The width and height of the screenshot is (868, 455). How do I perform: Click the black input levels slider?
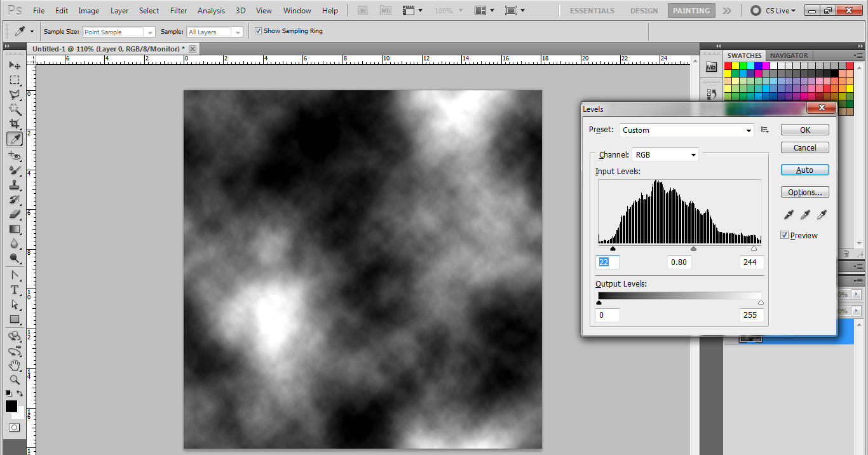click(x=613, y=249)
